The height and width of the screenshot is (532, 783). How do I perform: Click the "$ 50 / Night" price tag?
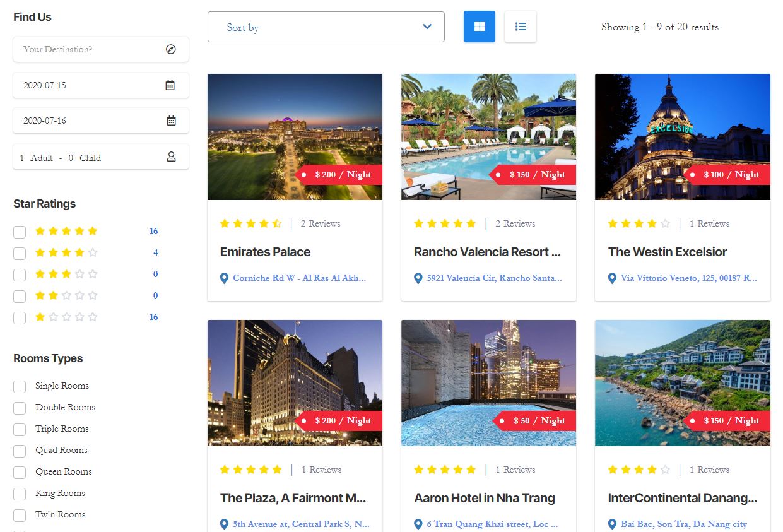(x=534, y=420)
